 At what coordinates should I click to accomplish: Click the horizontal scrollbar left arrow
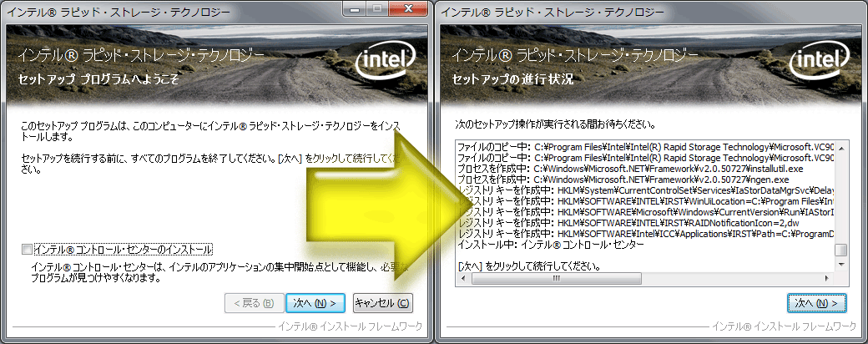[x=462, y=277]
